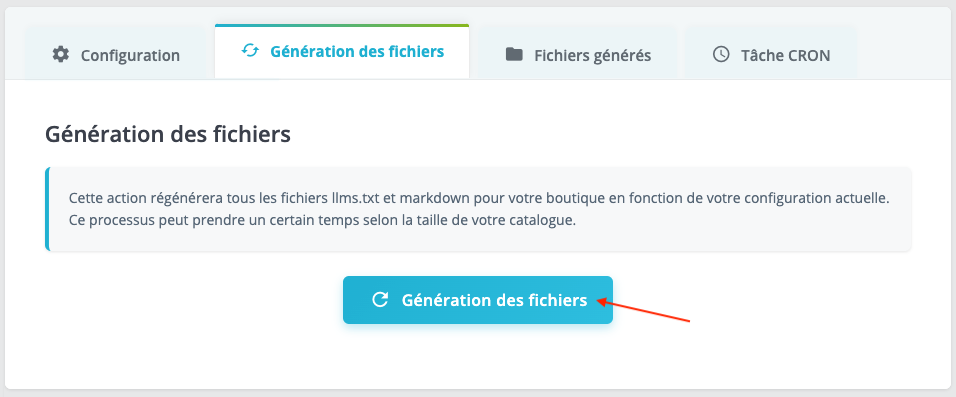Click the sentence starting with Cette action régénérera
956x397 pixels.
(480, 199)
